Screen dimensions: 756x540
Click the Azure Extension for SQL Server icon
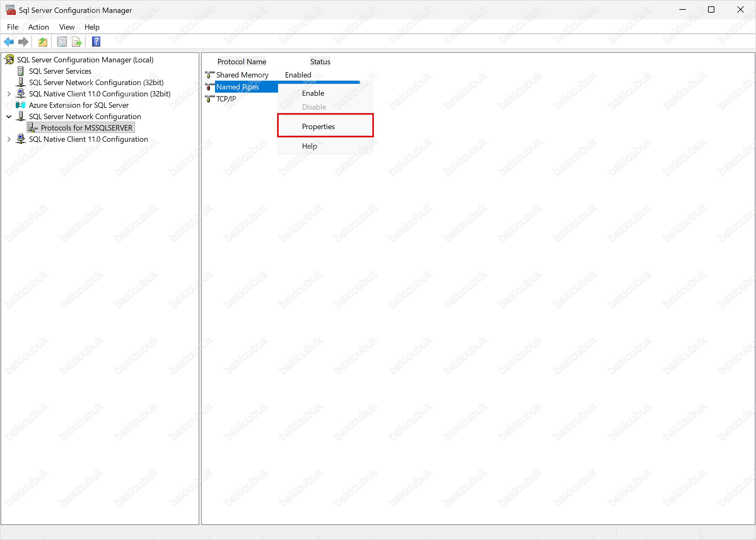[x=20, y=106]
